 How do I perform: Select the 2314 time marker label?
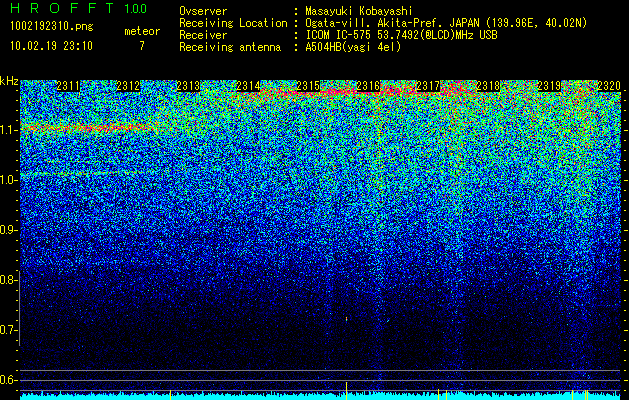pos(249,86)
